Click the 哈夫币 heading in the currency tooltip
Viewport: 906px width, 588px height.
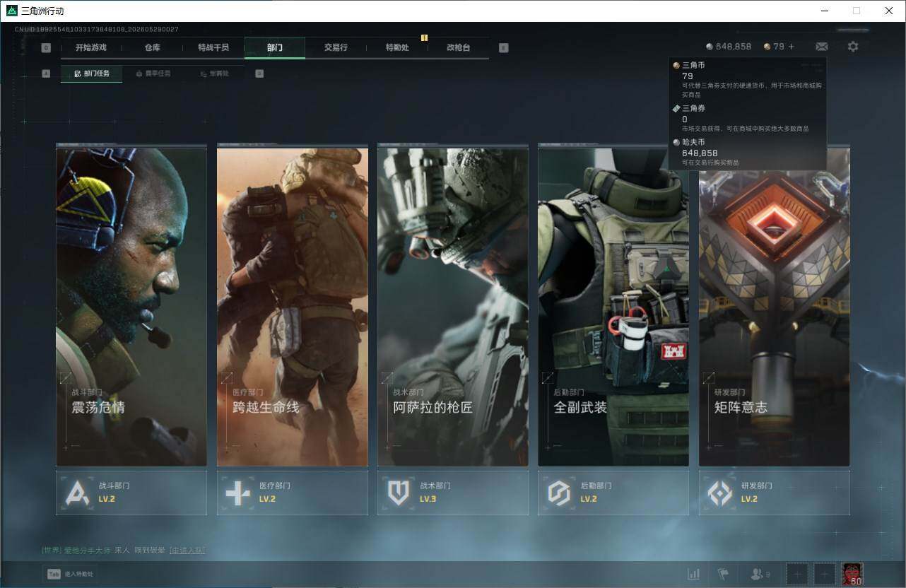point(693,142)
